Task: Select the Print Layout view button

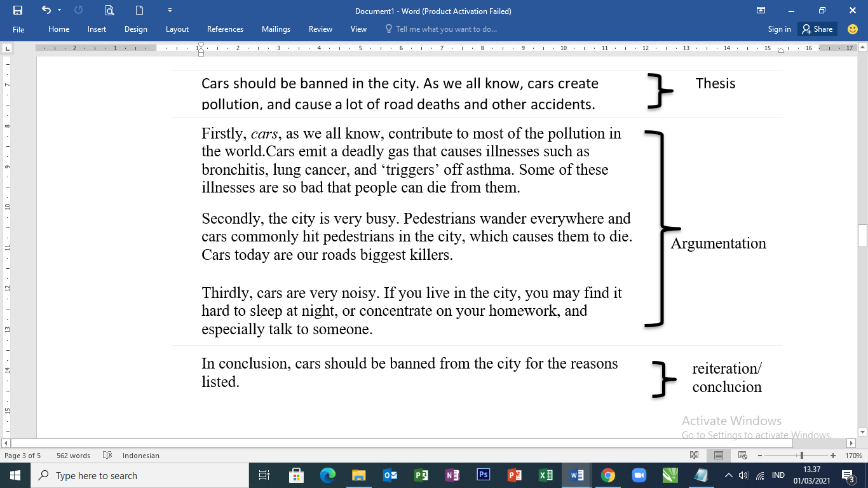Action: pyautogui.click(x=719, y=456)
